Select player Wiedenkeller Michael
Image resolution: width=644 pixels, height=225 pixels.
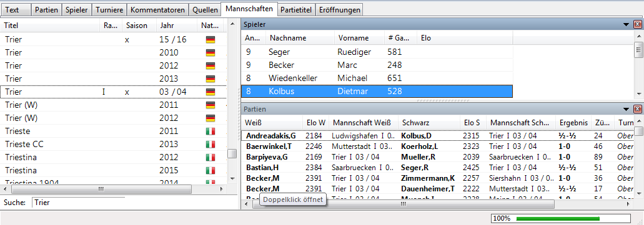tap(377, 78)
